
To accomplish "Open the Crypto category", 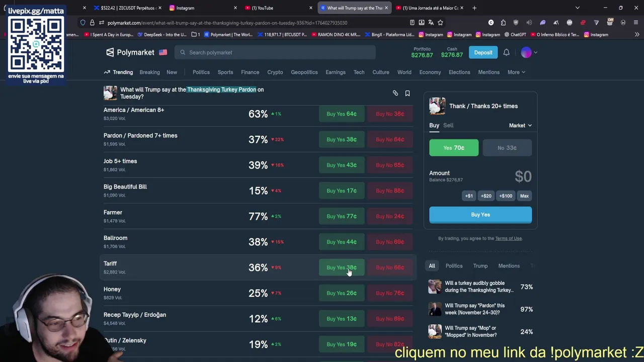I will tap(275, 72).
